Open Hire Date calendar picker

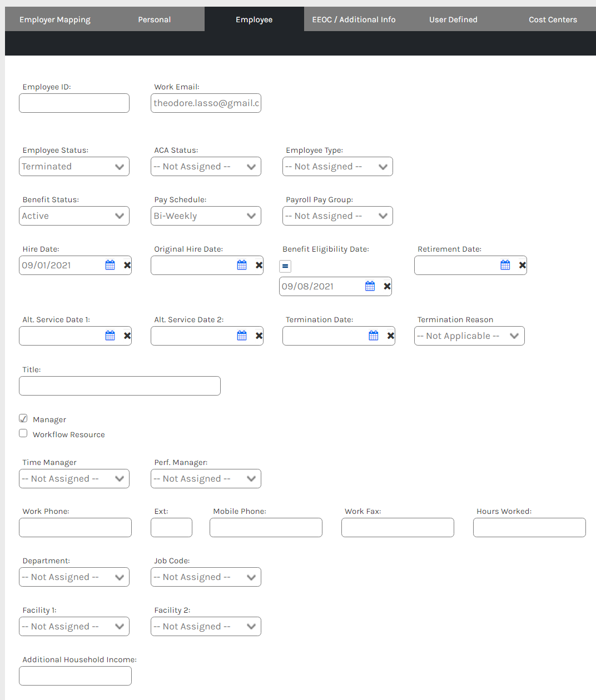(x=110, y=265)
